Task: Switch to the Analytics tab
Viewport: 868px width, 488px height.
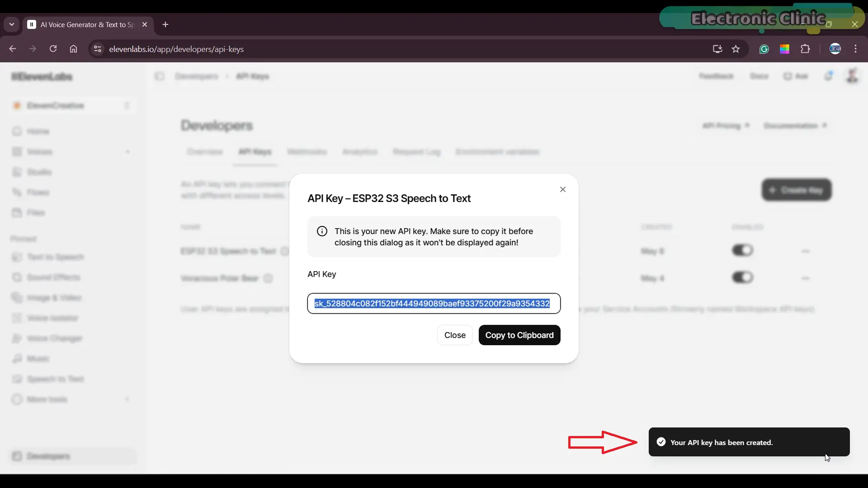Action: (x=360, y=152)
